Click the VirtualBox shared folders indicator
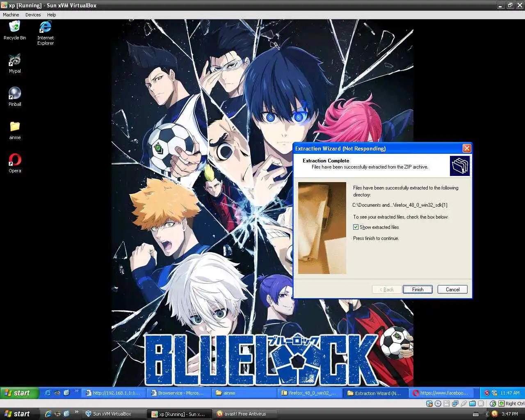The image size is (525, 420). pyautogui.click(x=472, y=404)
